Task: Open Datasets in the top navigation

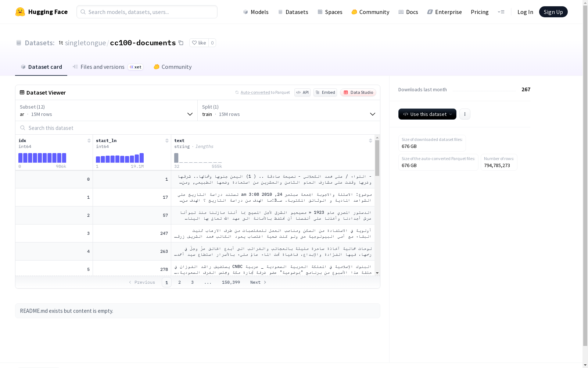Action: [293, 12]
